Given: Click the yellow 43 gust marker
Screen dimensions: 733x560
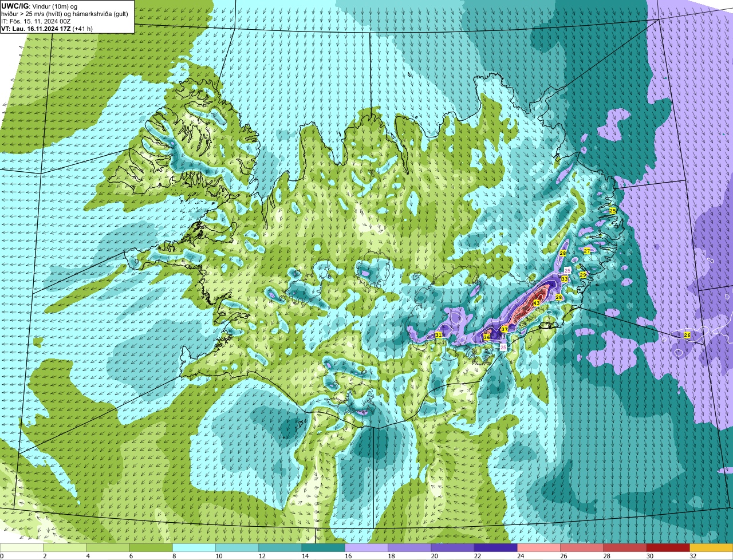Looking at the screenshot, I should pyautogui.click(x=537, y=303).
